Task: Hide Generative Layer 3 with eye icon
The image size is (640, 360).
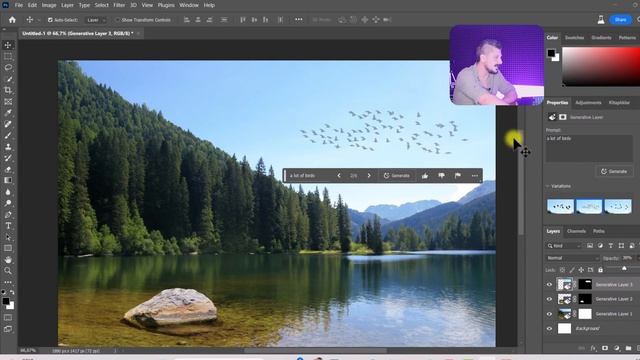Action: (549, 284)
